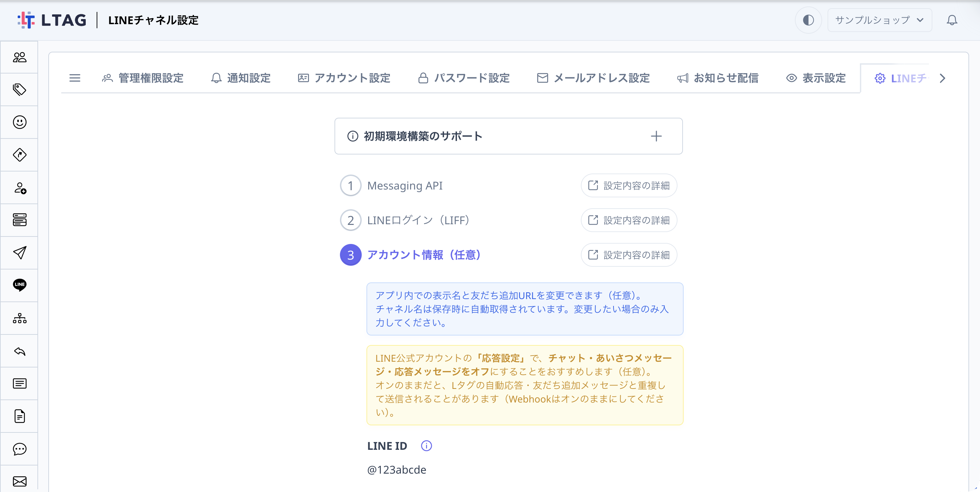Switch to アカウント設定 tab

[x=344, y=78]
